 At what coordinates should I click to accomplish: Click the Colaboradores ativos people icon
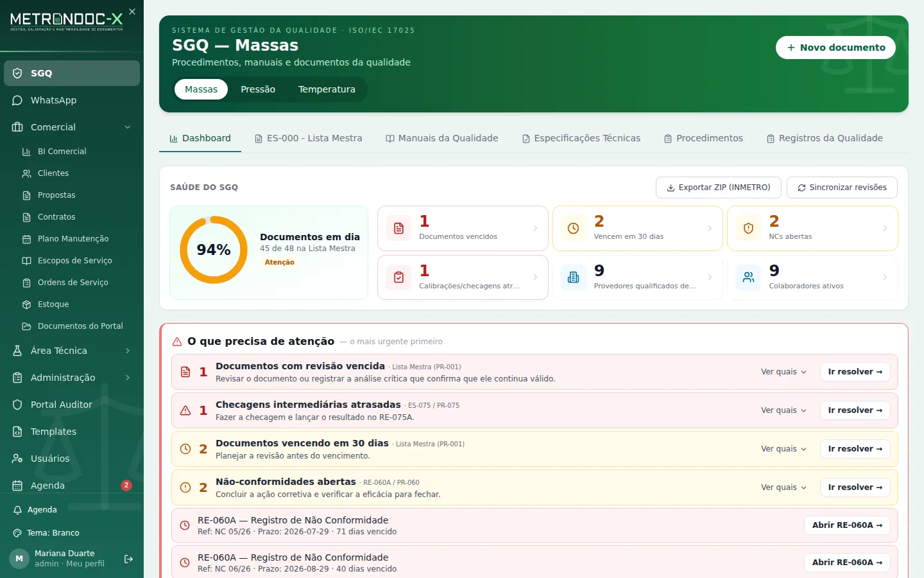click(x=748, y=277)
